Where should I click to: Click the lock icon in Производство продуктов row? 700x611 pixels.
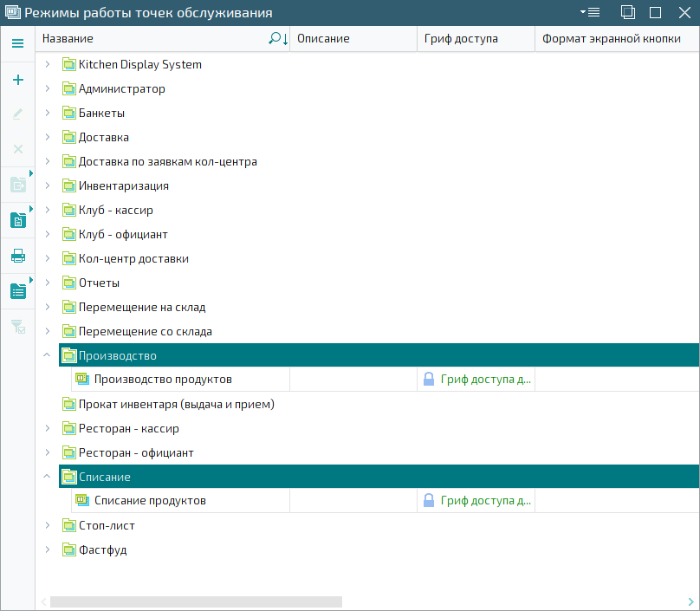(429, 379)
